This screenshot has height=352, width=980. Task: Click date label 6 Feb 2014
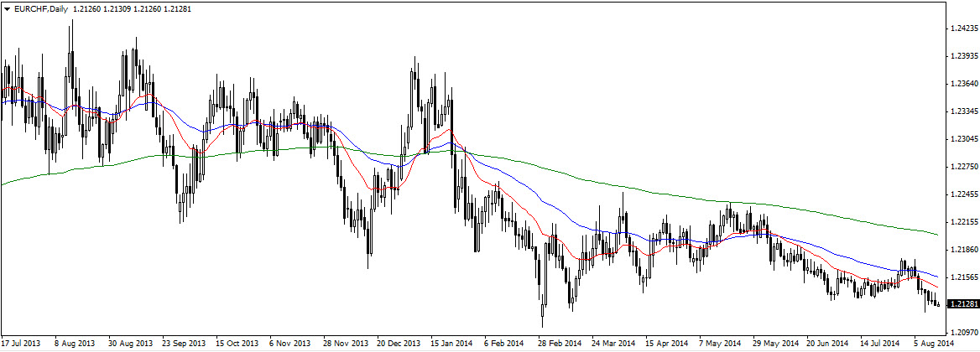(x=506, y=344)
